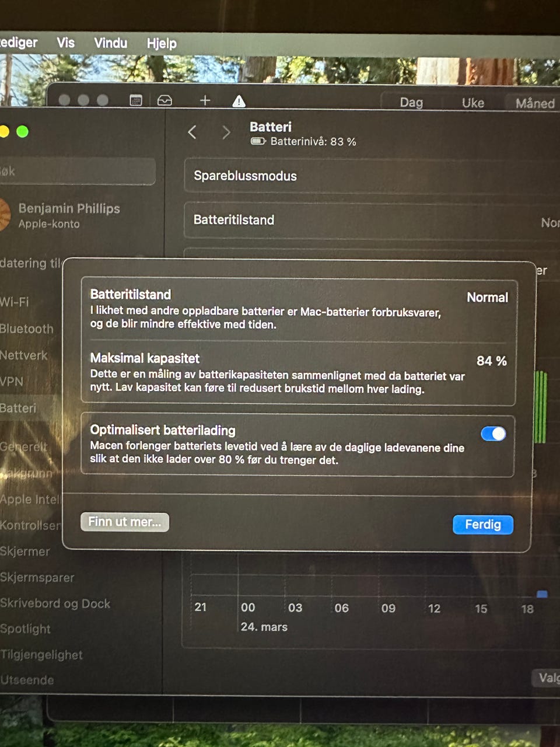Select Skjermsparer in settings sidebar

click(x=37, y=578)
